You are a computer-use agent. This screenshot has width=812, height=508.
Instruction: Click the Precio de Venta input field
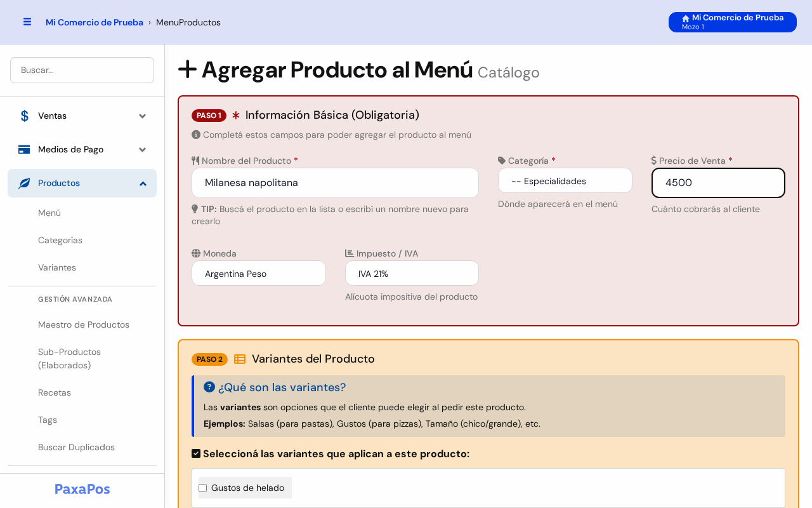pyautogui.click(x=718, y=183)
